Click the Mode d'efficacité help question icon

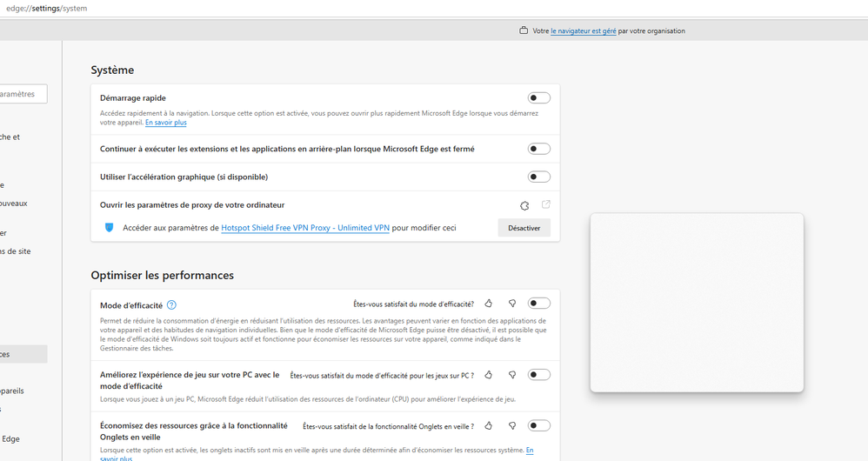(171, 305)
